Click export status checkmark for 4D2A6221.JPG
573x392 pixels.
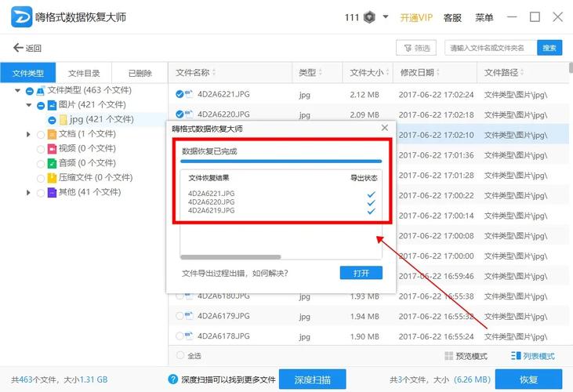371,194
